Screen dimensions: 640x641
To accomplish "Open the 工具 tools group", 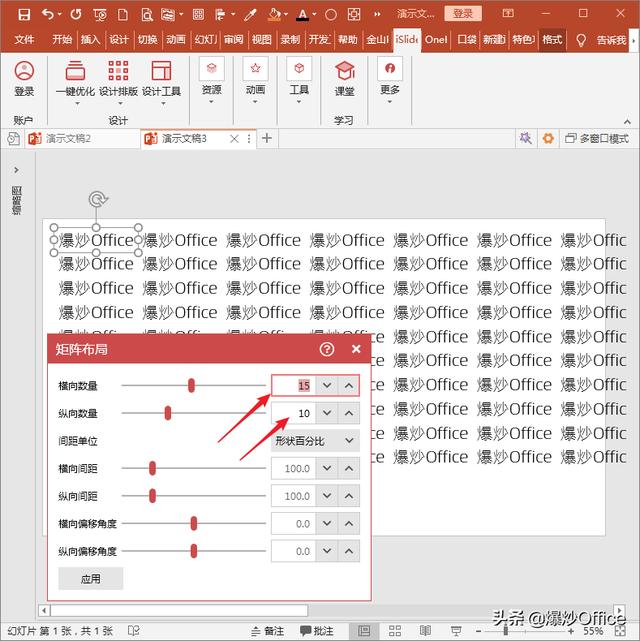I will click(299, 81).
